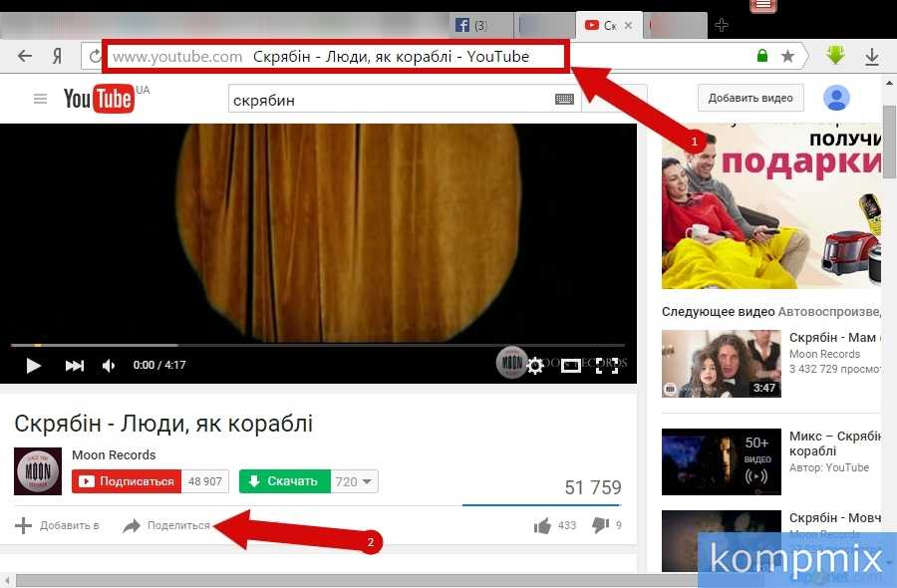Open a new tab with plus icon

pos(722,25)
